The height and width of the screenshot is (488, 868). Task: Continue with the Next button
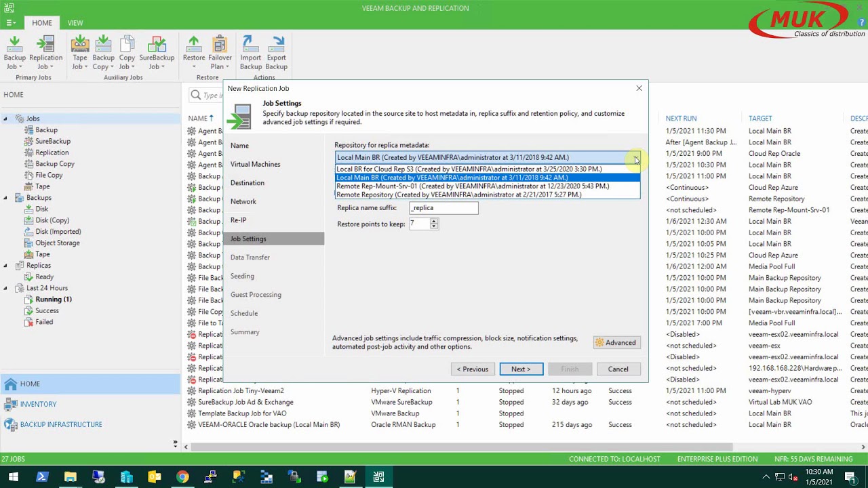(x=521, y=369)
